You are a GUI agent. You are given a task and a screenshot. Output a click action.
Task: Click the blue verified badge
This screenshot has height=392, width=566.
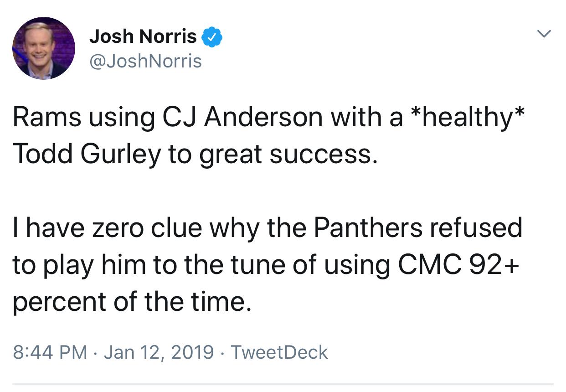click(211, 36)
